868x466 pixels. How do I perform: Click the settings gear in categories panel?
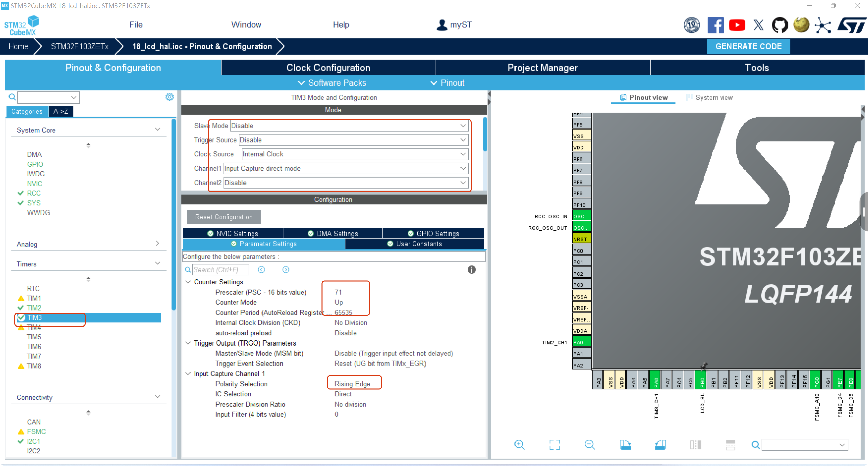(x=169, y=97)
